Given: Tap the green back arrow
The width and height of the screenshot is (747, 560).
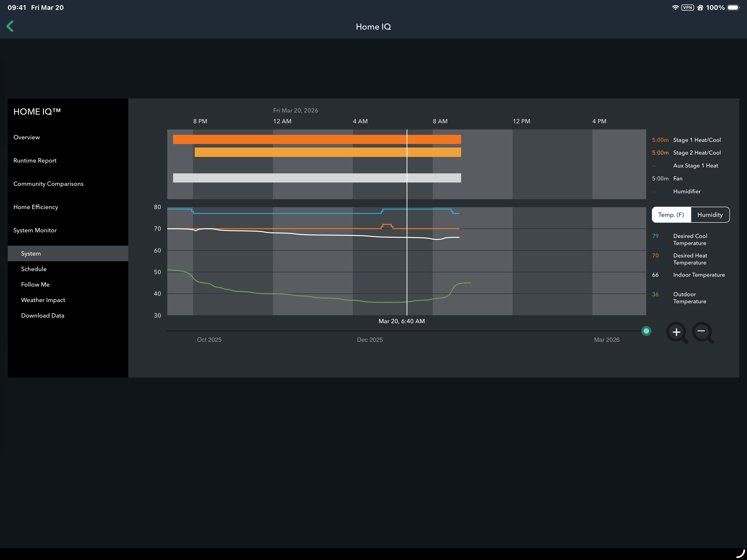Looking at the screenshot, I should [x=10, y=26].
